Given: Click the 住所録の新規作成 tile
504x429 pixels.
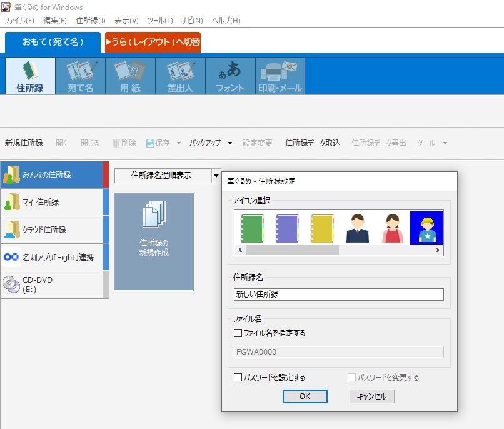Looking at the screenshot, I should point(154,241).
